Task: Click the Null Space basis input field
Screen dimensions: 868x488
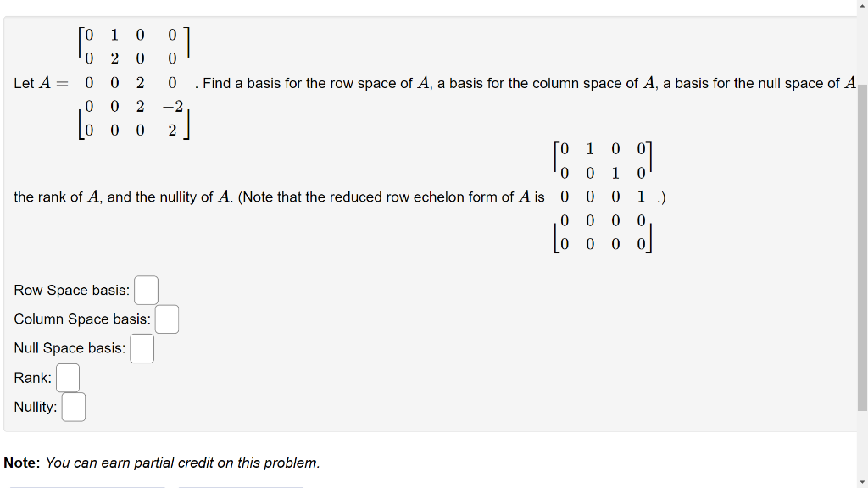Action: 142,348
